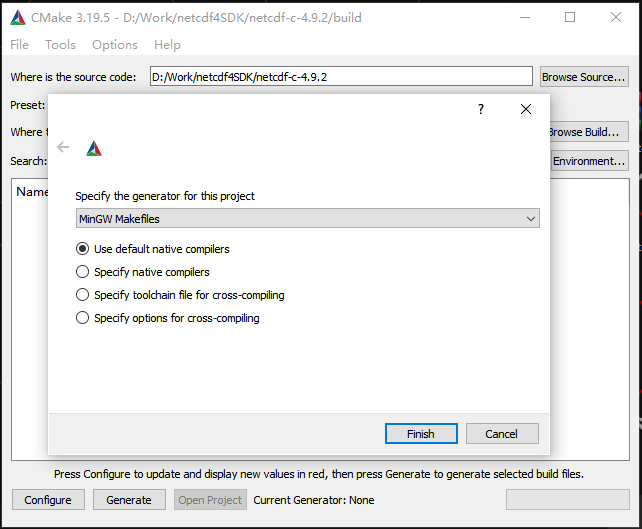The width and height of the screenshot is (642, 529).
Task: Click the Configure button
Action: (x=48, y=500)
